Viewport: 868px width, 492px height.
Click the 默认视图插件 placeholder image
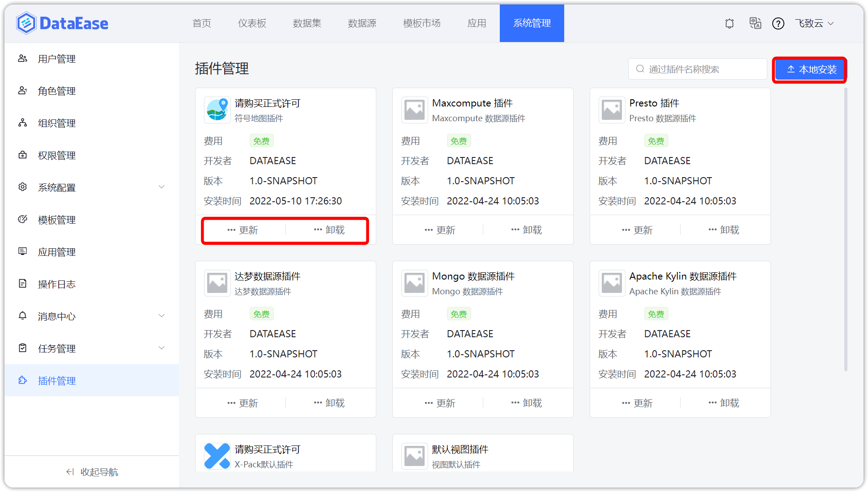click(415, 456)
